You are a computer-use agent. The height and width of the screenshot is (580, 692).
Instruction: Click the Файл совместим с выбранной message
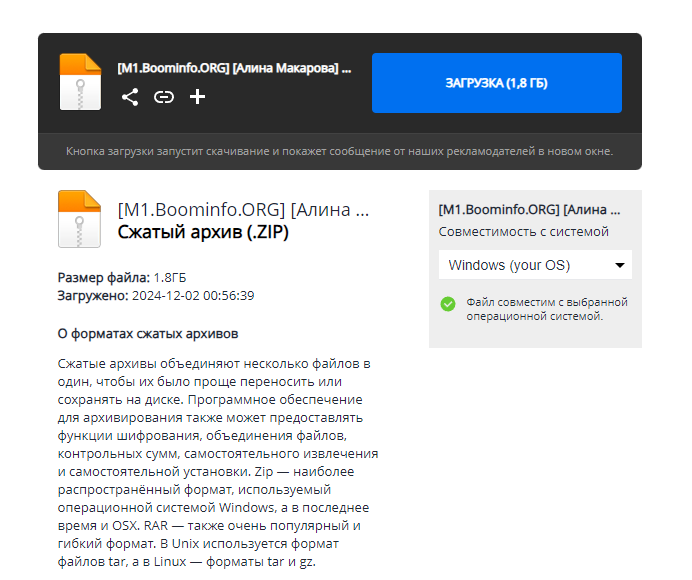[x=547, y=309]
